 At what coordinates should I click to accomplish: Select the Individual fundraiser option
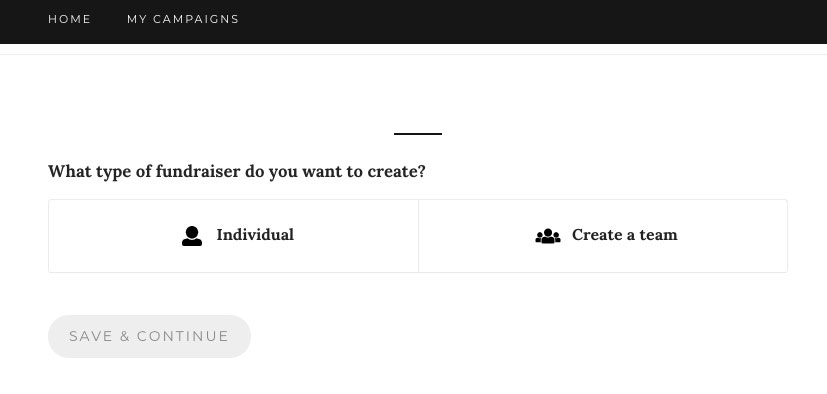pyautogui.click(x=233, y=236)
